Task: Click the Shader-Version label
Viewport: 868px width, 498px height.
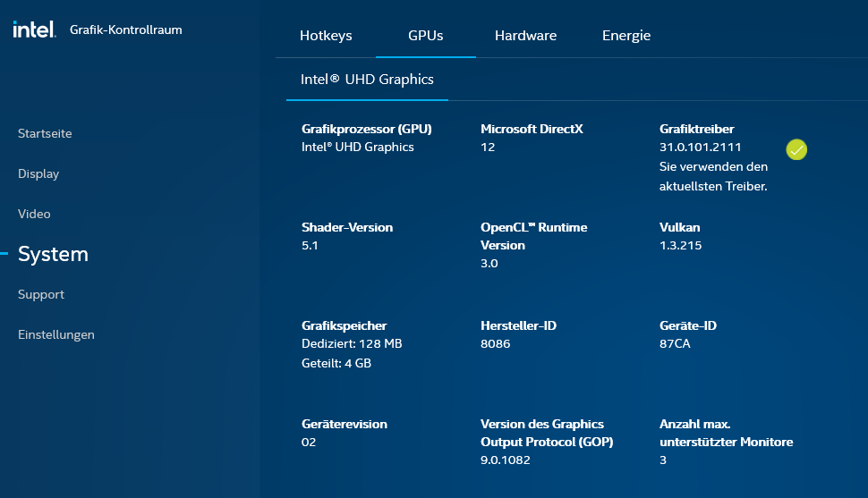Action: click(347, 227)
